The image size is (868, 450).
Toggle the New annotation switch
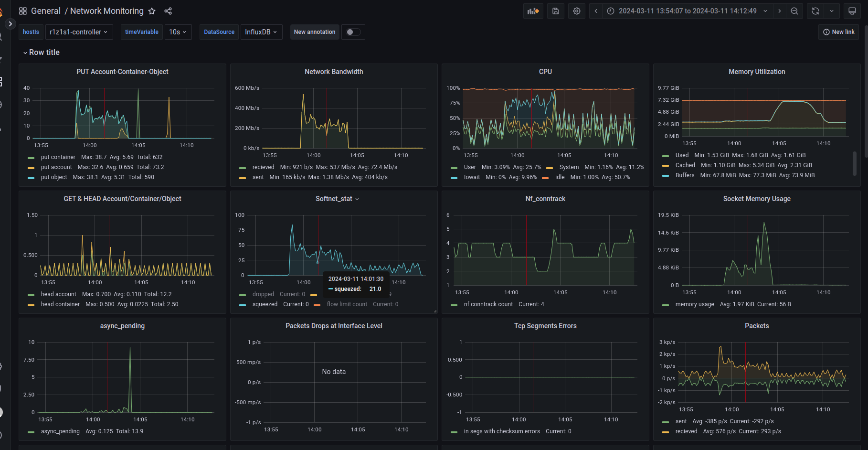click(x=353, y=32)
